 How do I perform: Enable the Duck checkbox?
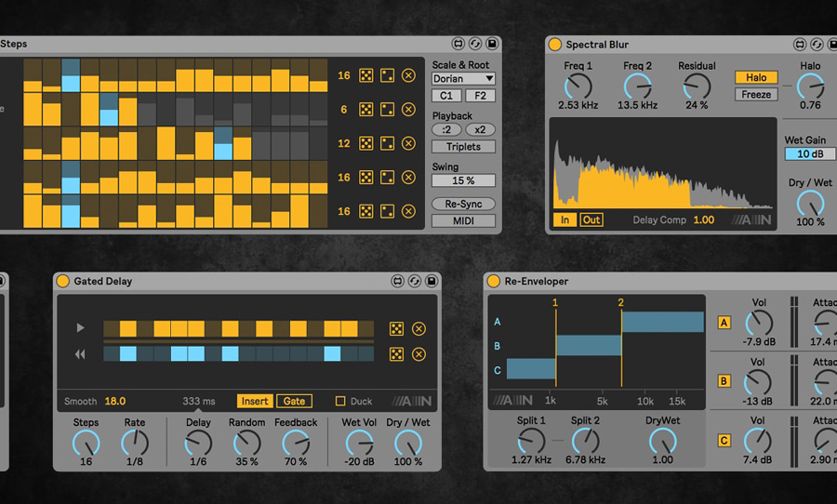(340, 402)
